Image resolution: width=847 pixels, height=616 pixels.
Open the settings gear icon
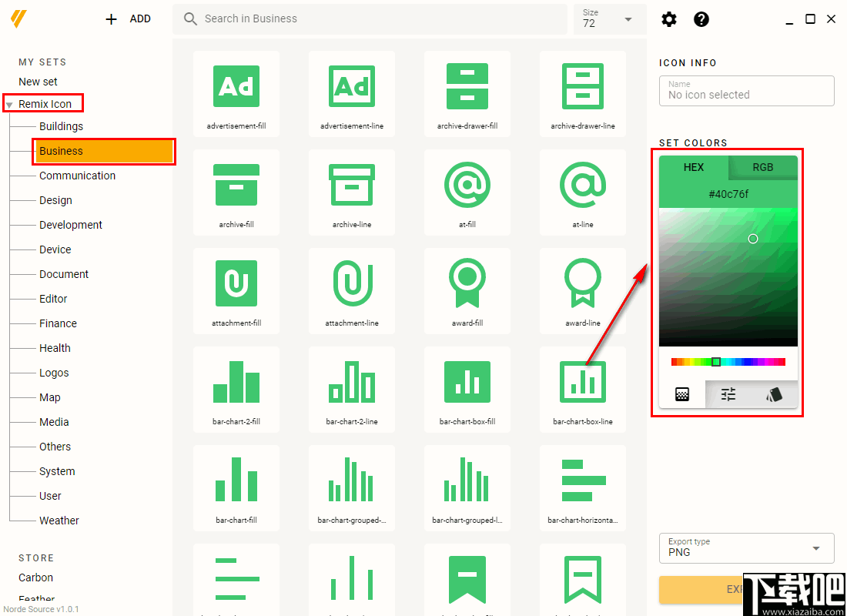[x=668, y=19]
